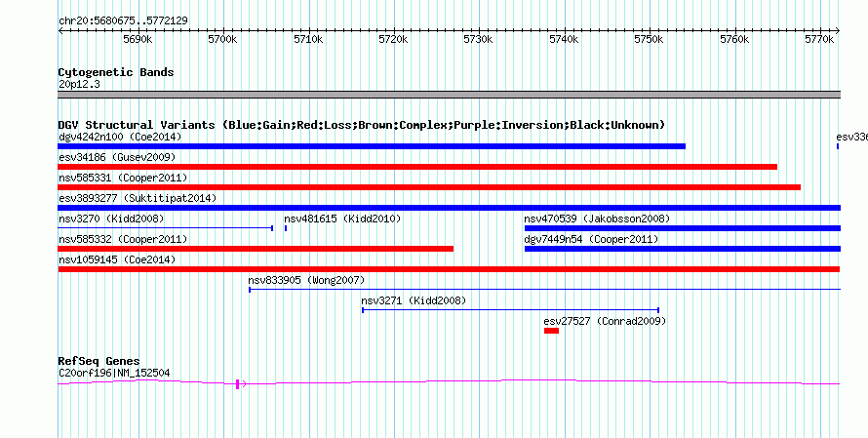Click the 5710k ruler tick

click(308, 39)
